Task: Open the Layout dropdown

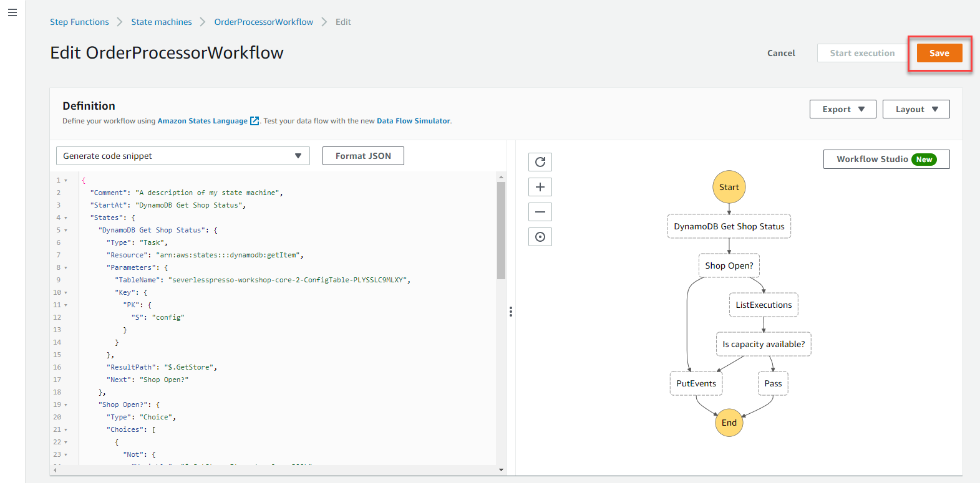Action: point(916,109)
